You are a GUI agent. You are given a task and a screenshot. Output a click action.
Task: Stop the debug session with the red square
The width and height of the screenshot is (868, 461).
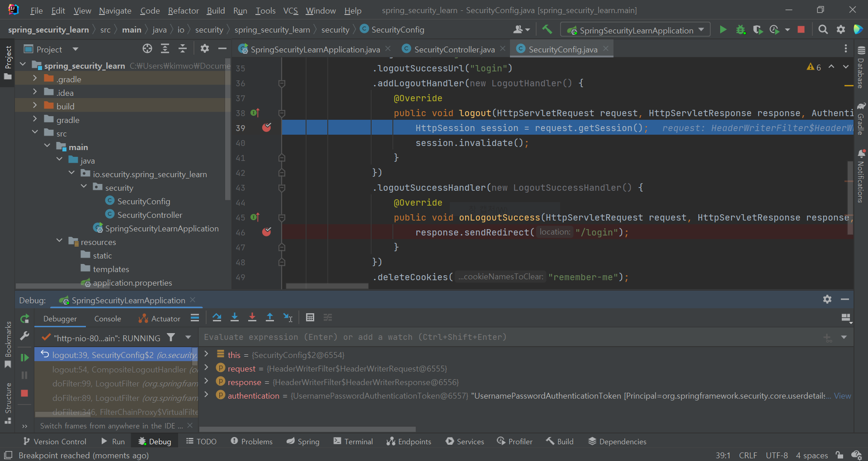25,393
